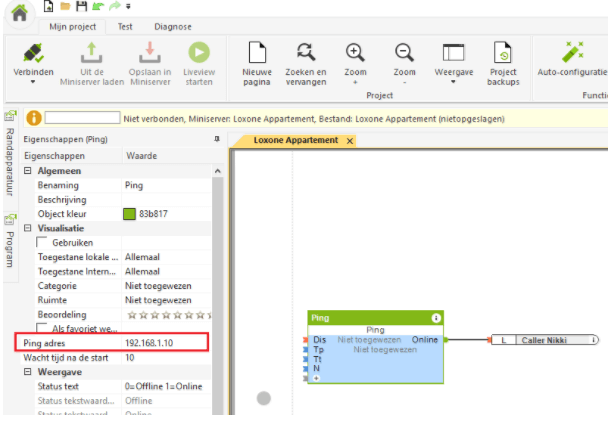
Task: Click Uit de Miniserver laden icon
Action: [90, 52]
